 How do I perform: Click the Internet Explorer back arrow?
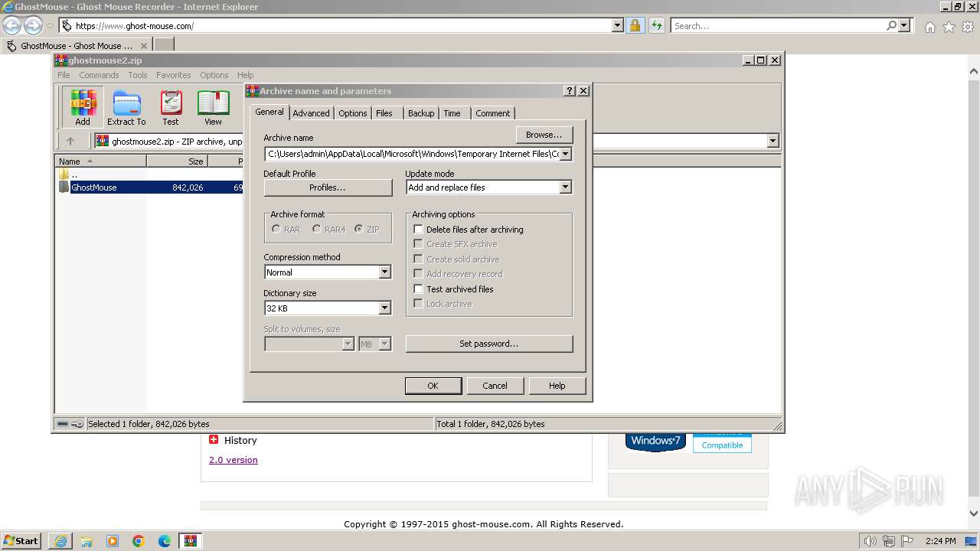11,25
